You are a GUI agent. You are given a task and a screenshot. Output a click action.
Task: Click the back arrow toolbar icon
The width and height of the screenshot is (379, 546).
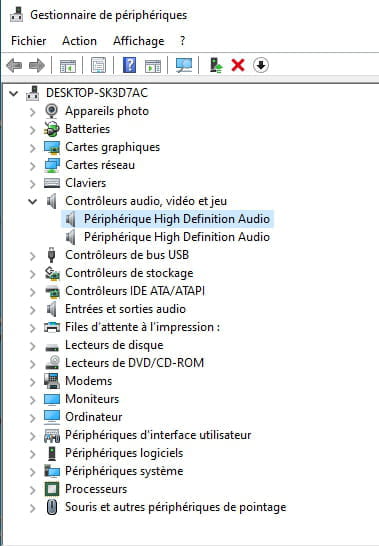(14, 65)
